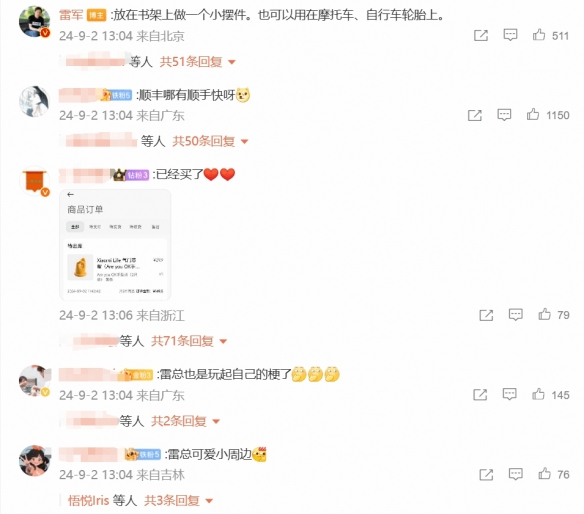Open 雷军 username profile link
Screen dimensions: 584x514
click(x=71, y=15)
